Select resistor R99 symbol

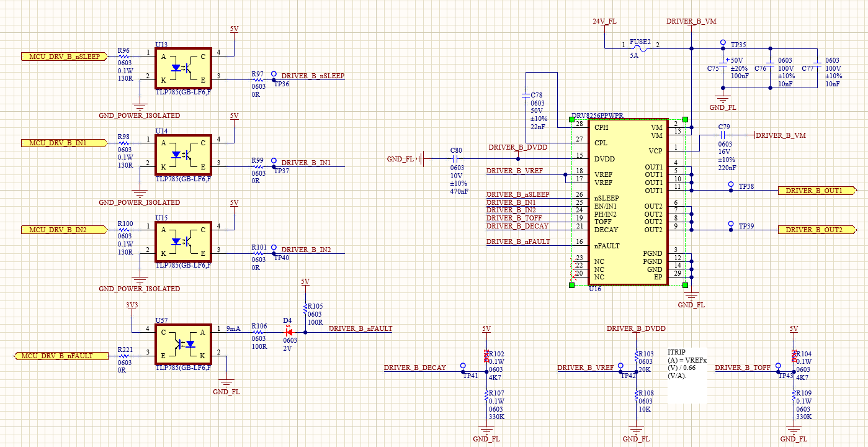258,166
